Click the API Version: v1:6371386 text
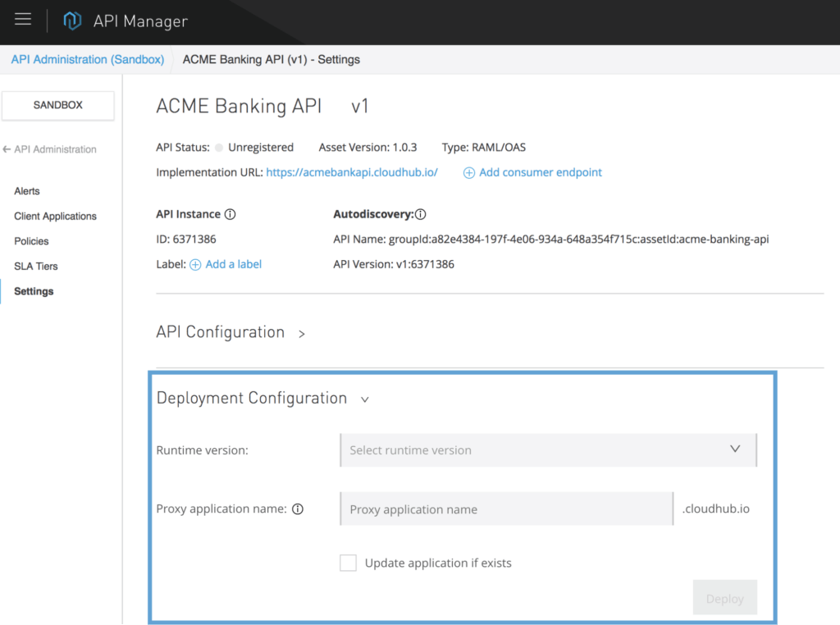 tap(394, 265)
